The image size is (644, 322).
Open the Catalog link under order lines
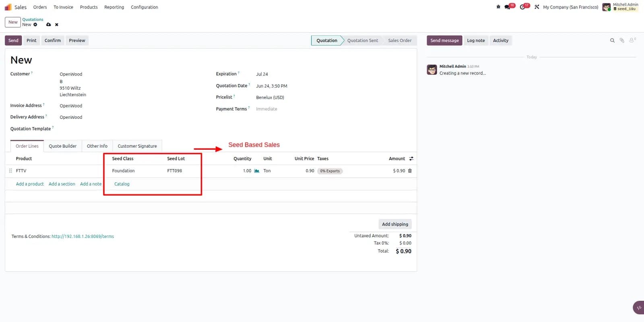[x=122, y=184]
